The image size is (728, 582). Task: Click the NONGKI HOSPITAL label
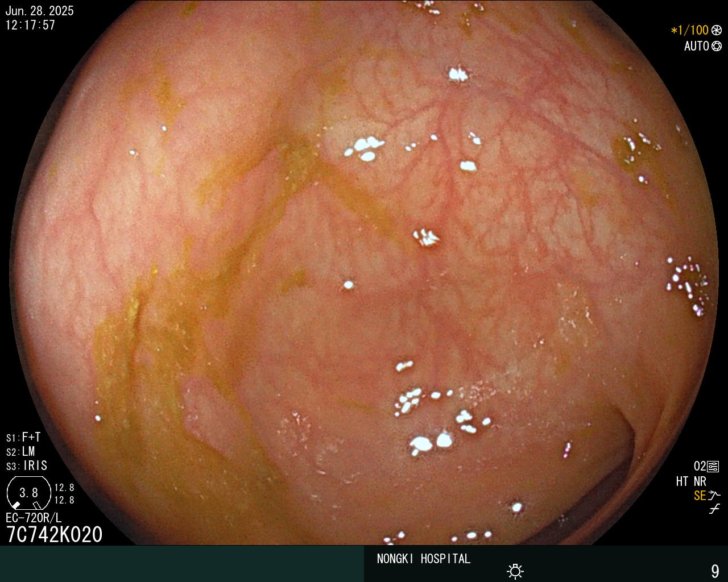[x=424, y=559]
